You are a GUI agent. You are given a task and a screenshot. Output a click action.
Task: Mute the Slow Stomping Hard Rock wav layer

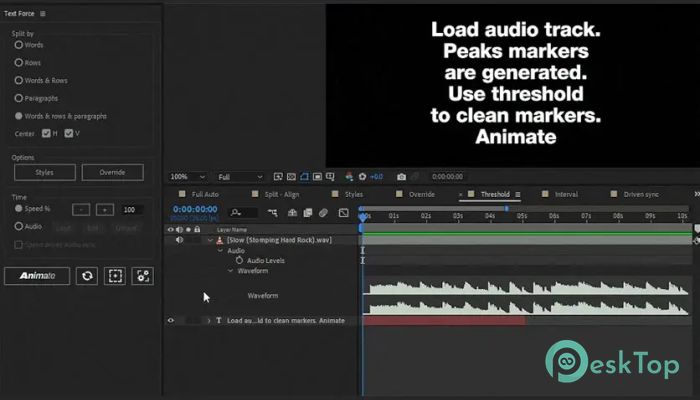click(179, 240)
